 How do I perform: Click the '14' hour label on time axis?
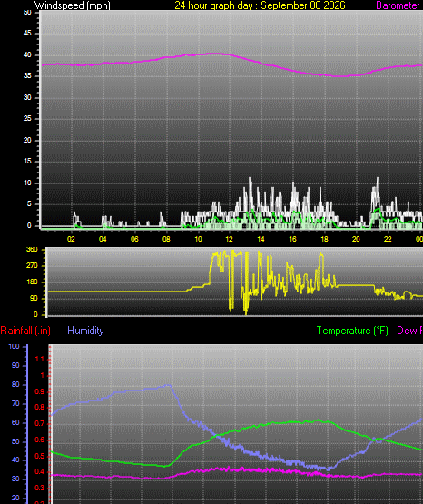261,239
